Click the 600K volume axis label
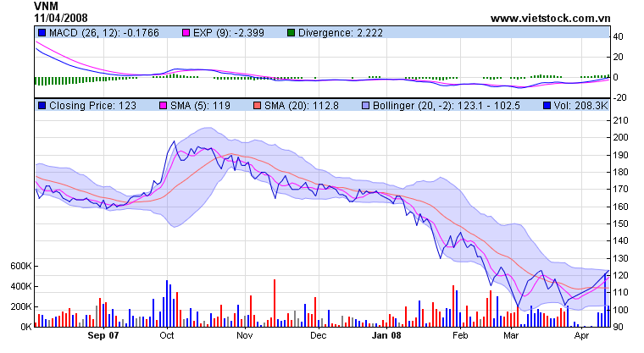Screen dimensions: 644x353 click(x=18, y=266)
